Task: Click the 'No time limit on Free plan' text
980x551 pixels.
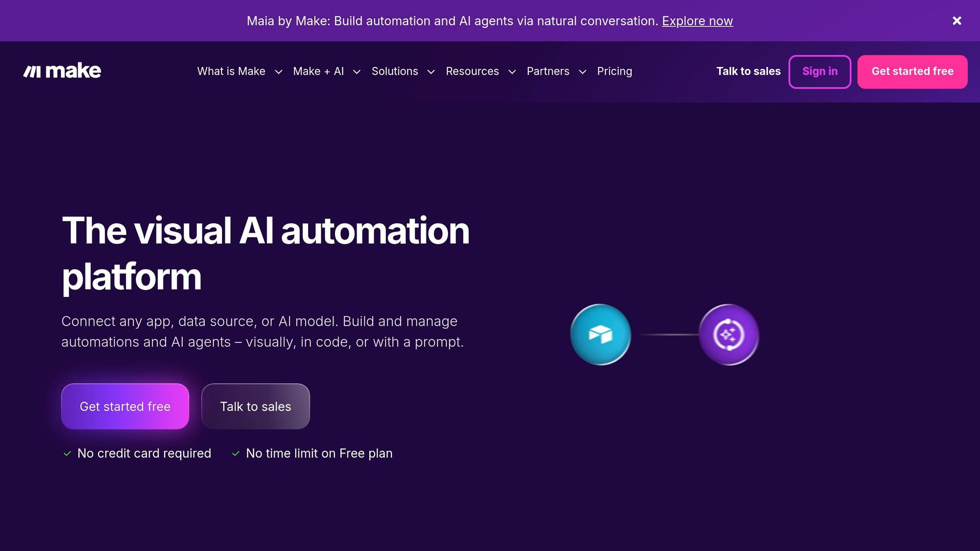Action: pos(319,453)
